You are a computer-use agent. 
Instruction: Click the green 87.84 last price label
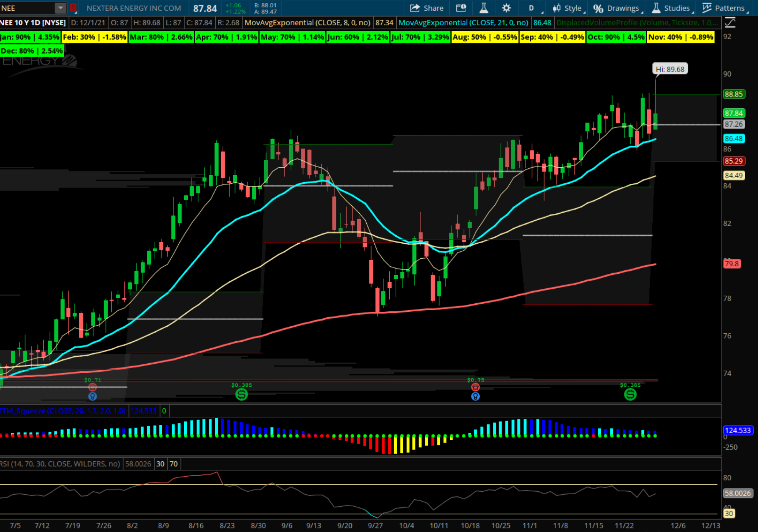pyautogui.click(x=733, y=113)
